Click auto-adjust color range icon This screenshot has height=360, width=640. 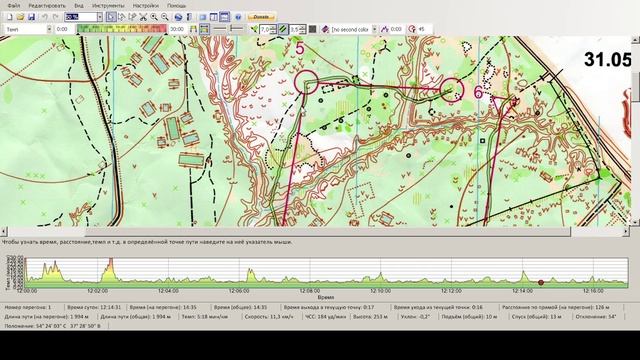(x=193, y=29)
